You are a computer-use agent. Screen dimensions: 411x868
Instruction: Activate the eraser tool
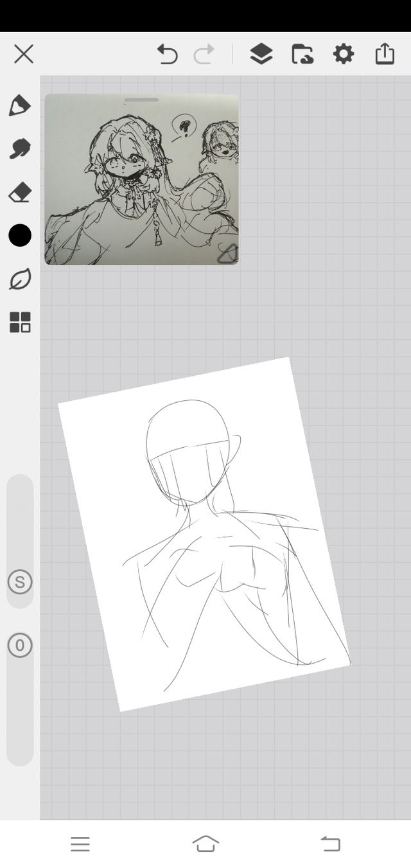tap(19, 192)
